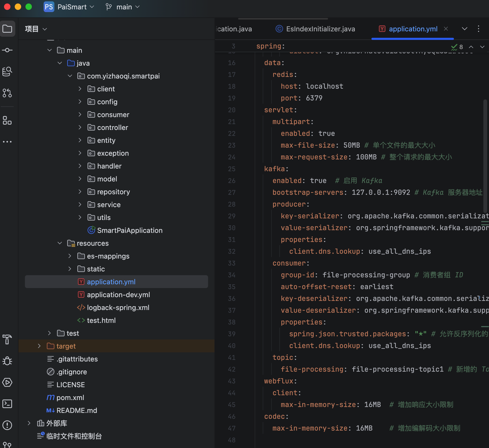Expand the controller package folder
The image size is (489, 448).
pos(80,128)
